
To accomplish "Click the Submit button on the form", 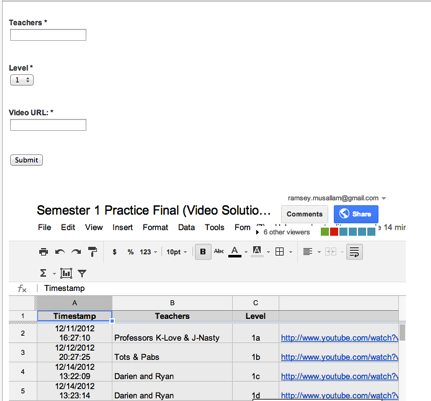I will pyautogui.click(x=26, y=160).
